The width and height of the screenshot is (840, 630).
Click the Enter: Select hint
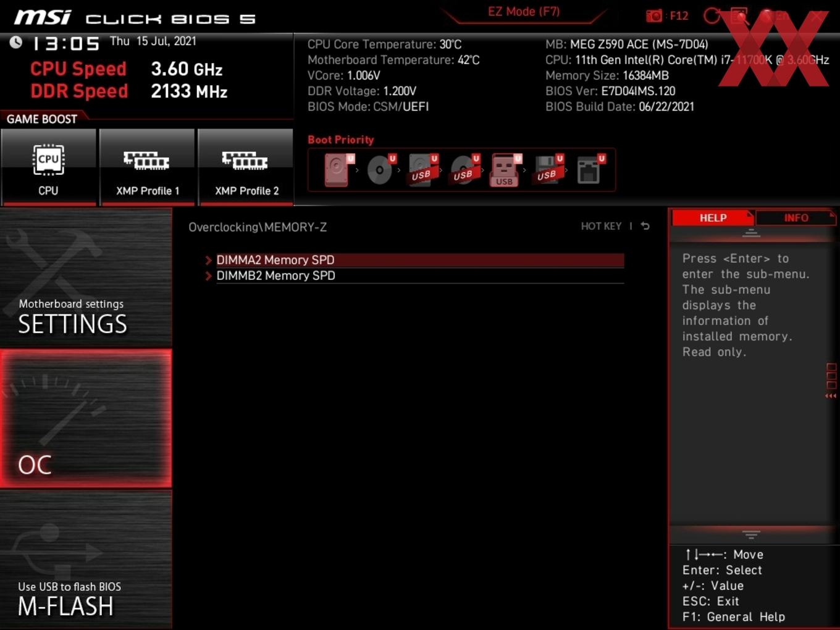coord(722,570)
